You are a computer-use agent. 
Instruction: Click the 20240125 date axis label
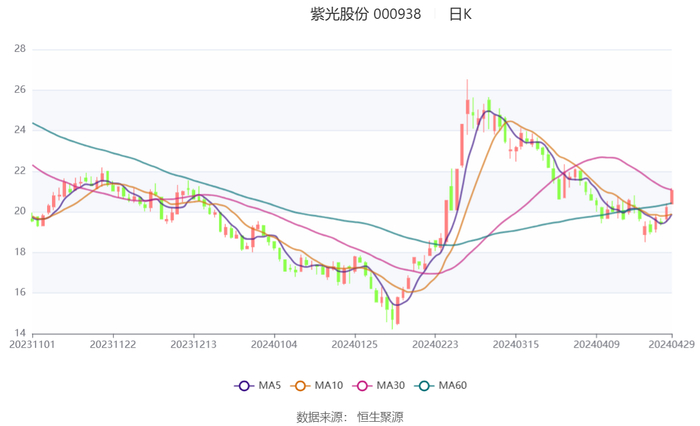(x=354, y=344)
